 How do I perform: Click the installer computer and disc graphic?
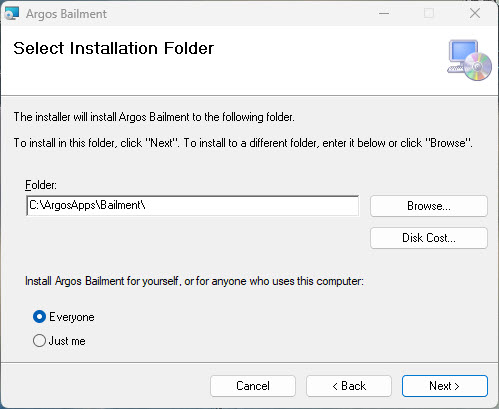[x=469, y=60]
